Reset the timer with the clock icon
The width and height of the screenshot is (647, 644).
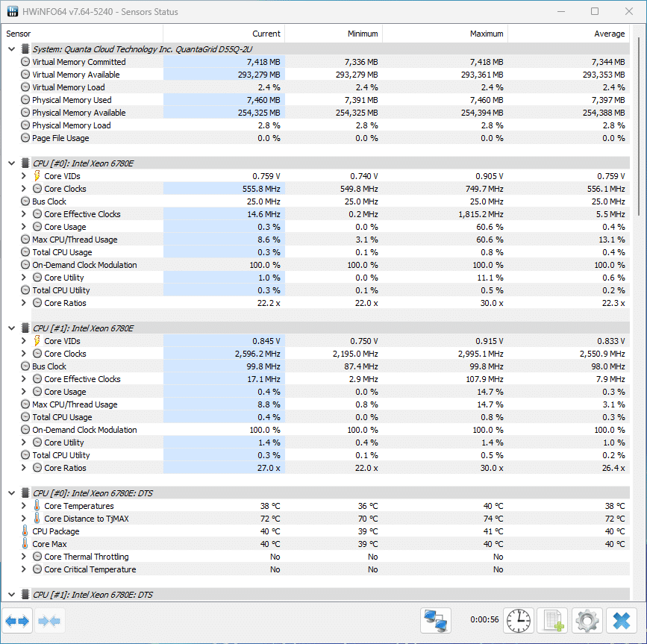point(518,620)
